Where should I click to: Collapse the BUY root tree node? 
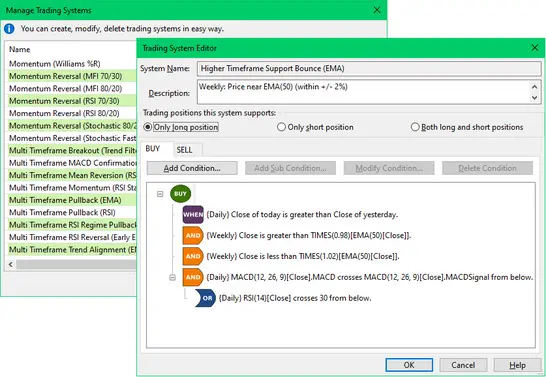tap(160, 194)
